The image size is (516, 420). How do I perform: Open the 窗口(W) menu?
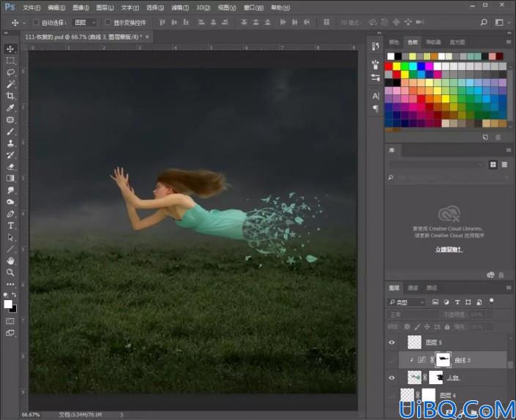253,7
